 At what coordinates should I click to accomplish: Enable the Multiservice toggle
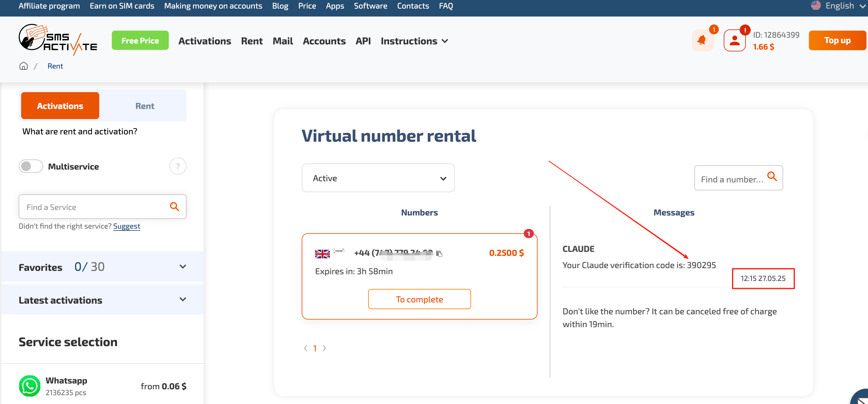[x=31, y=166]
